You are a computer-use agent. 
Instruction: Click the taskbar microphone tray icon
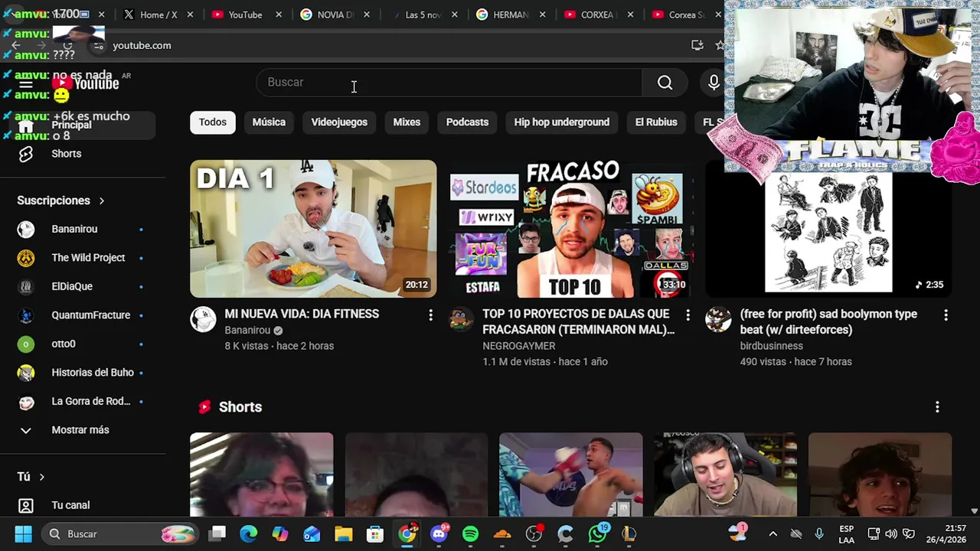(x=818, y=533)
